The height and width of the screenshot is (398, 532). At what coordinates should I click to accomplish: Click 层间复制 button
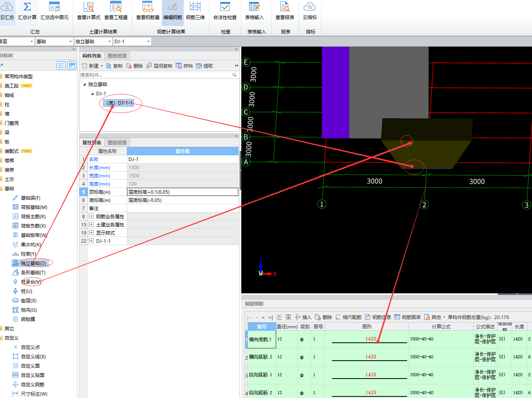pyautogui.click(x=159, y=66)
